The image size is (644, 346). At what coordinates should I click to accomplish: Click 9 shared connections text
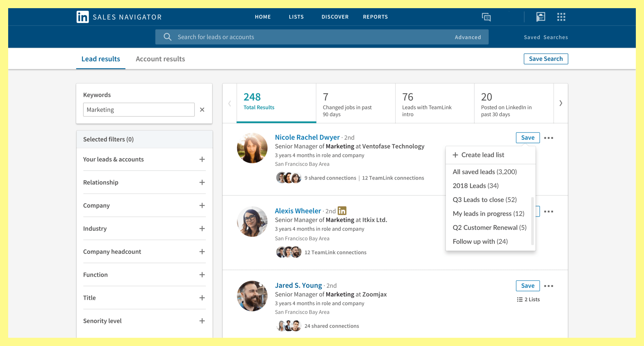click(330, 178)
